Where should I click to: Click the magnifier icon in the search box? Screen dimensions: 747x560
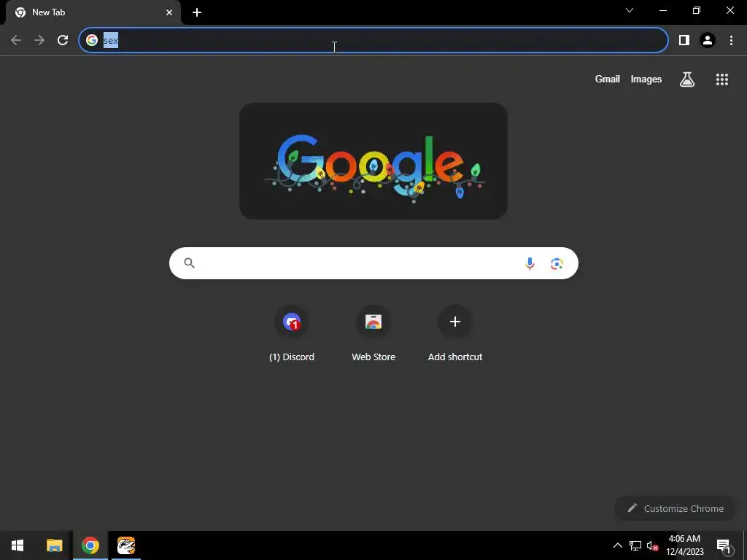point(189,262)
